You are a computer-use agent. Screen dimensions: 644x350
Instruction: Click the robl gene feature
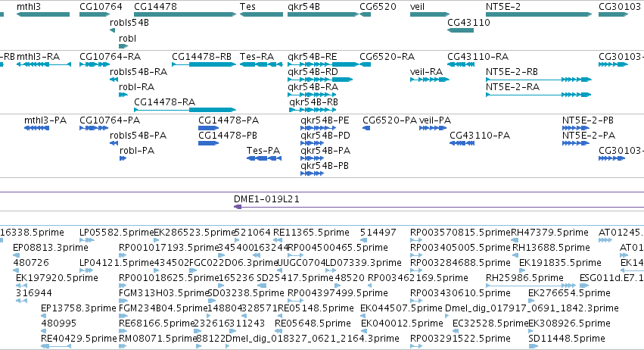123,46
